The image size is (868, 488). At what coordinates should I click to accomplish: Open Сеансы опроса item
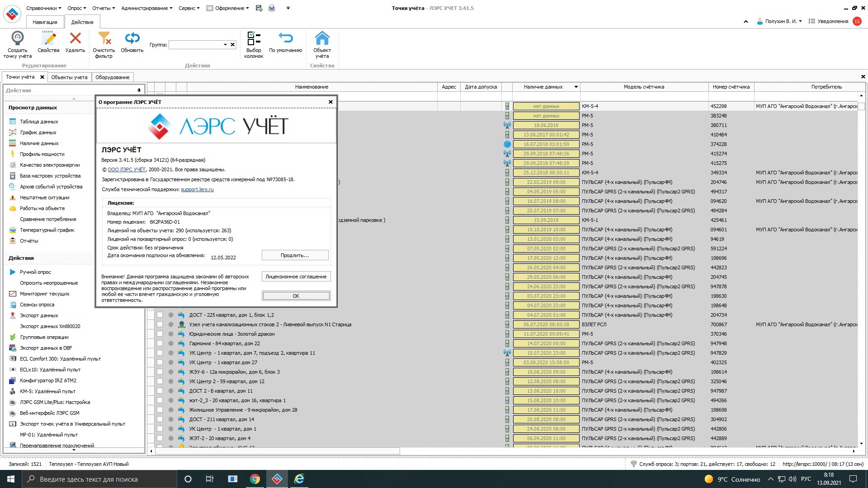(37, 305)
